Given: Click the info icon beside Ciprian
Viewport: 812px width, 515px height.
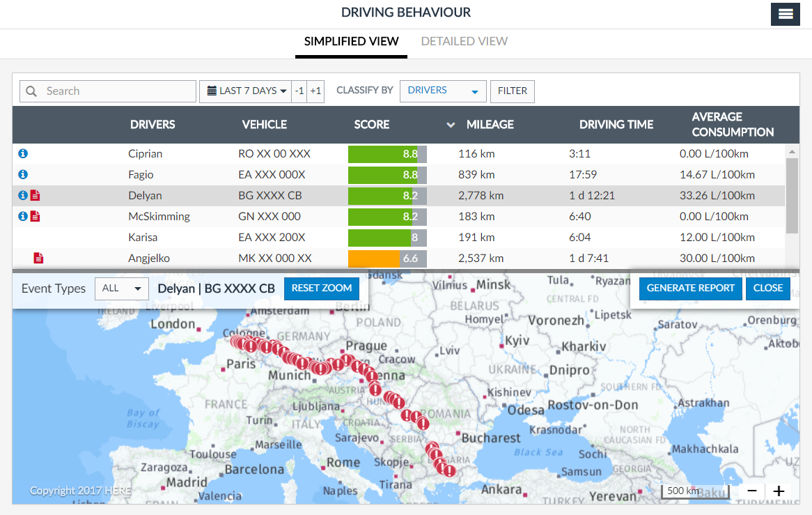Looking at the screenshot, I should point(23,153).
